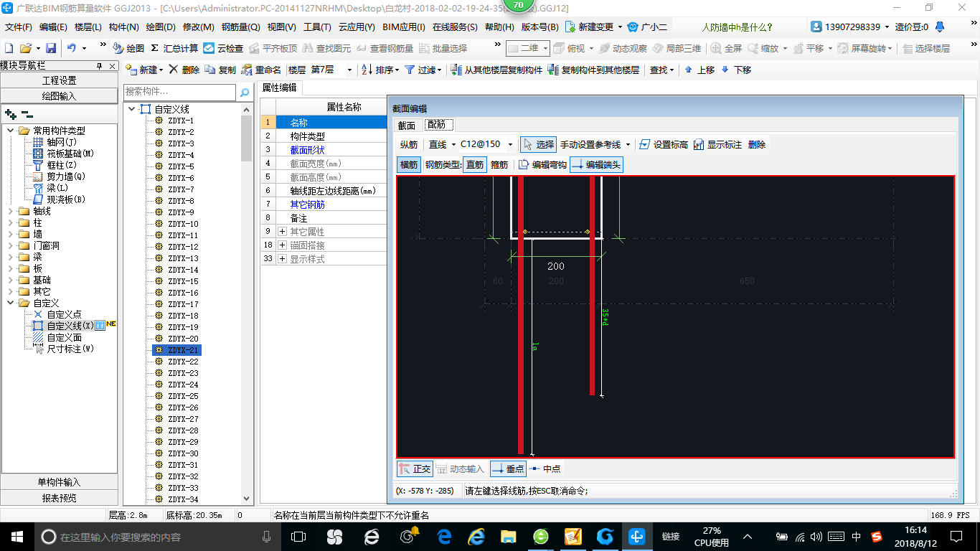
Task: Open 工具(T) menu
Action: [x=317, y=27]
